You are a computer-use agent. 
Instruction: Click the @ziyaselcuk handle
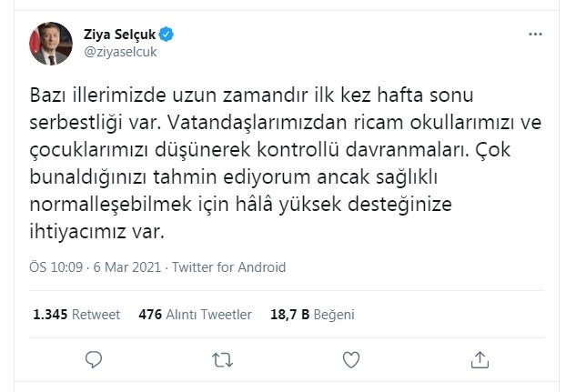coord(121,53)
